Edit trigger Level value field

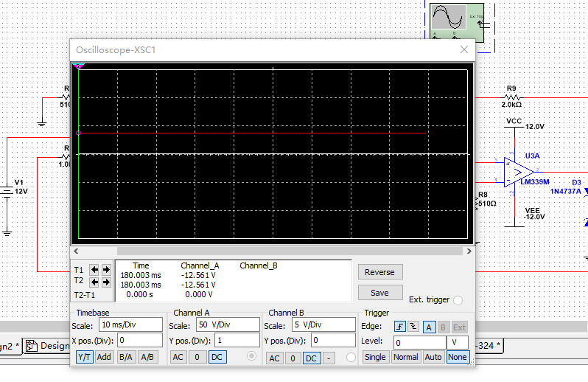419,343
